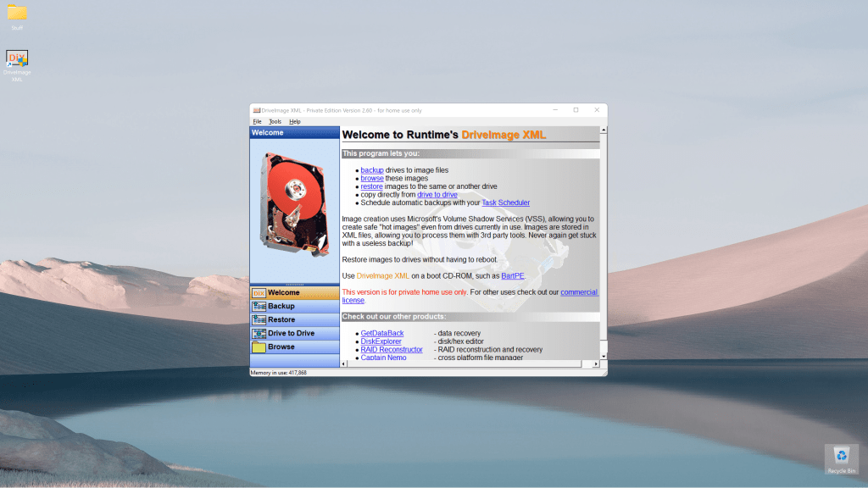Follow the drive to drive link
Image resolution: width=868 pixels, height=488 pixels.
click(x=437, y=195)
